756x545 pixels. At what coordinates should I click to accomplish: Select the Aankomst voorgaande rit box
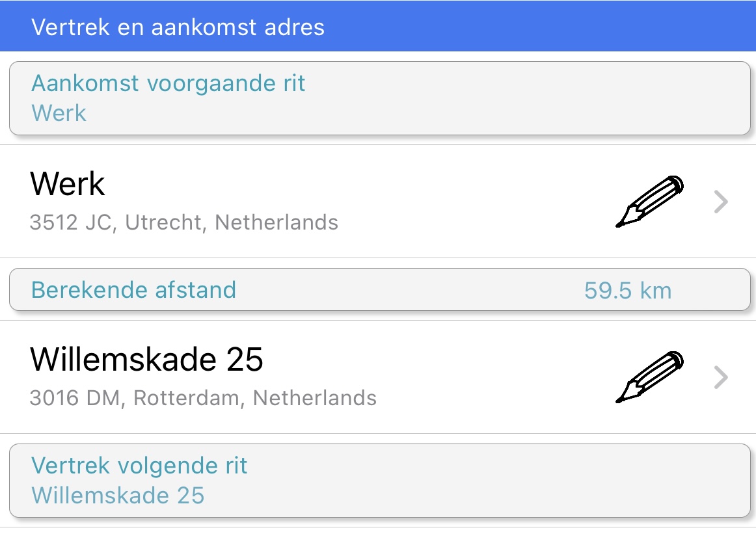(380, 98)
